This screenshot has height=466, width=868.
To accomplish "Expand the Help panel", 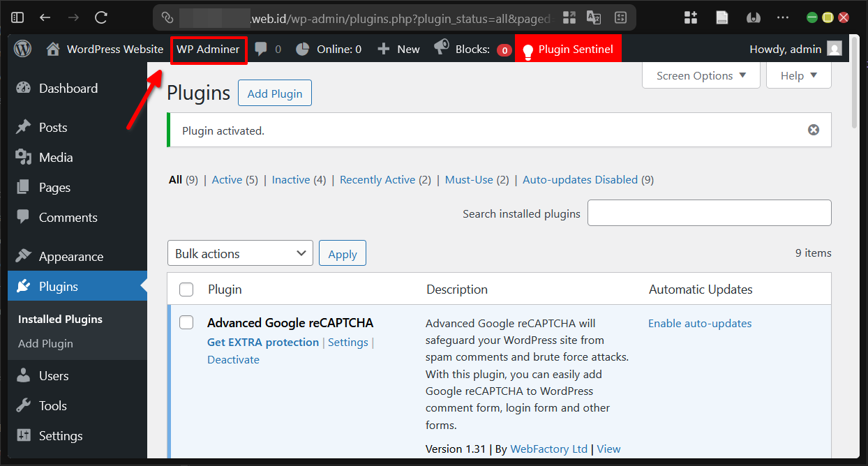I will (x=798, y=75).
